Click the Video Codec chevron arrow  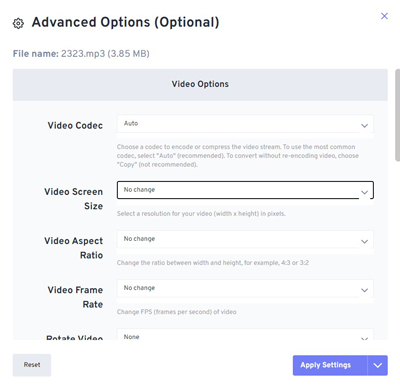364,126
